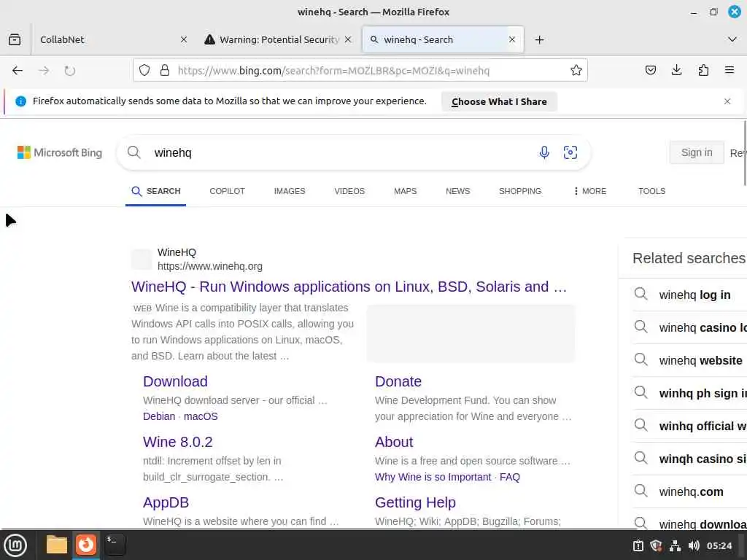Start voice search with microphone icon
747x560 pixels.
click(544, 152)
